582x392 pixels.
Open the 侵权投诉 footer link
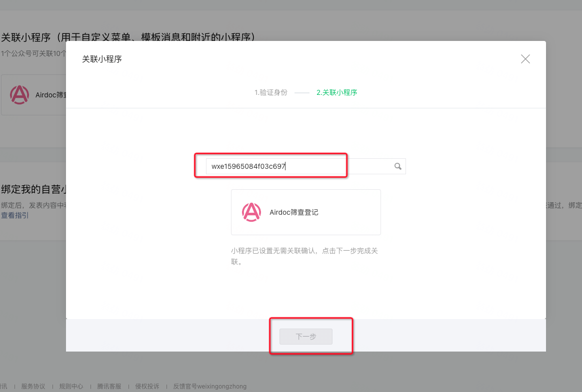point(147,387)
